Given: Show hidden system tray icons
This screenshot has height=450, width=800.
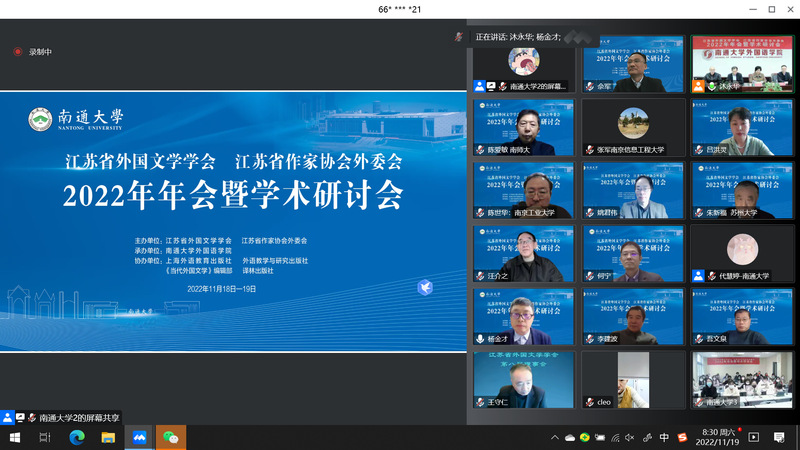Looking at the screenshot, I should (555, 437).
